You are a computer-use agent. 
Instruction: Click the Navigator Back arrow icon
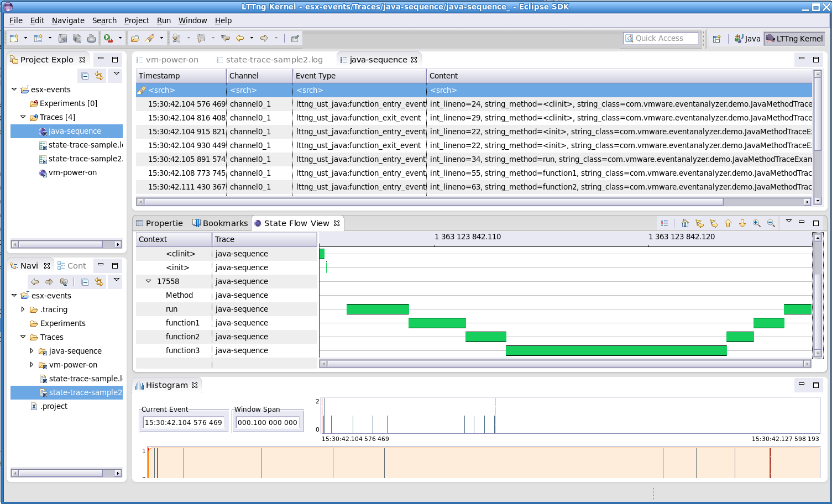35,282
